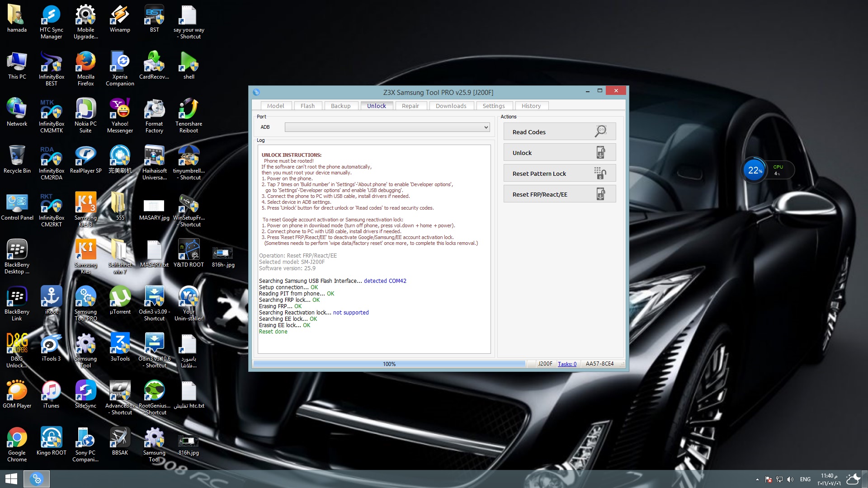Open Google Chrome icon
Screen dimensions: 868x488
point(17,445)
